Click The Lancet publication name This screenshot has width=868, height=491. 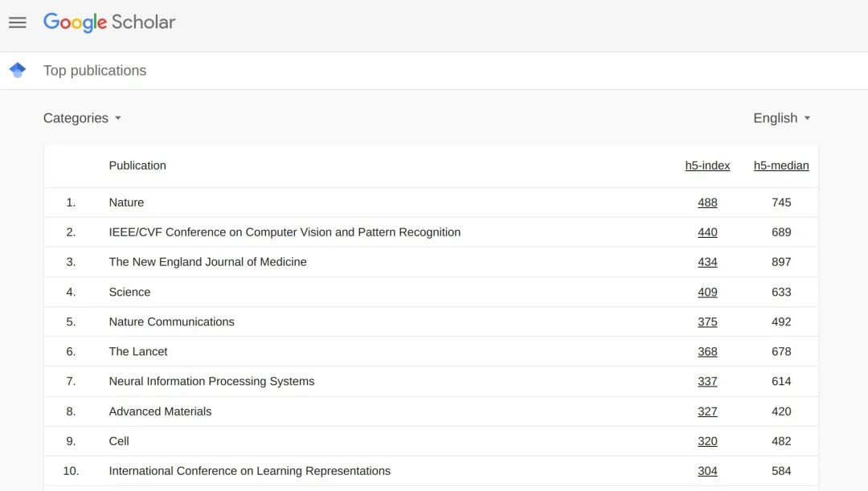(x=138, y=351)
